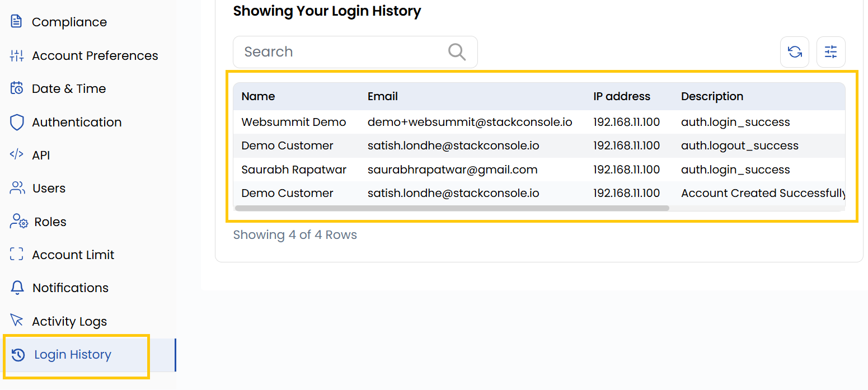Select the Compliance sidebar icon

[16, 21]
